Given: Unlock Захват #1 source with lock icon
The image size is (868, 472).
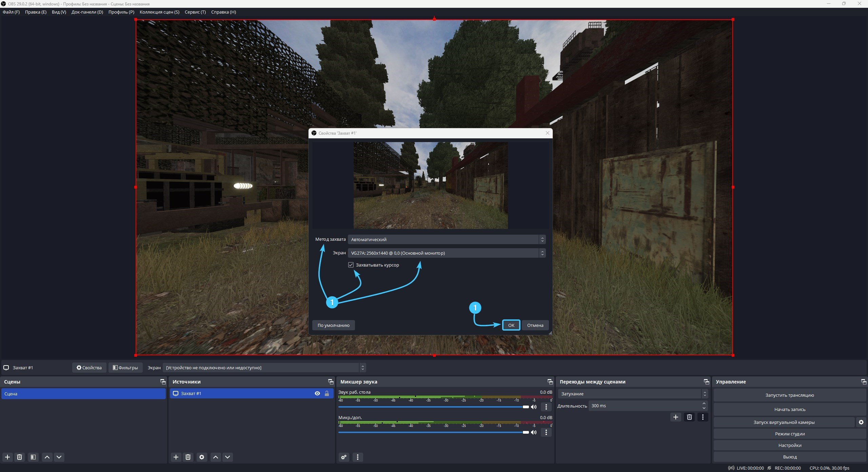Looking at the screenshot, I should click(327, 393).
